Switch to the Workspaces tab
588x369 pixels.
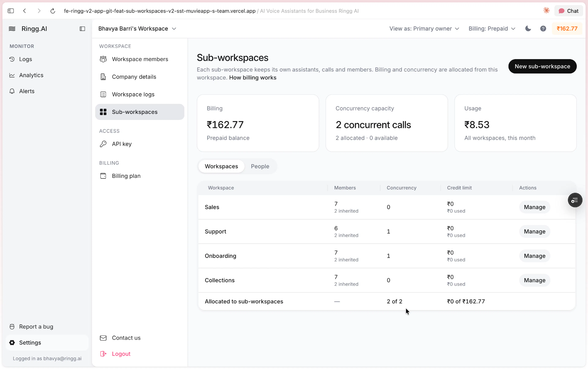tap(221, 166)
